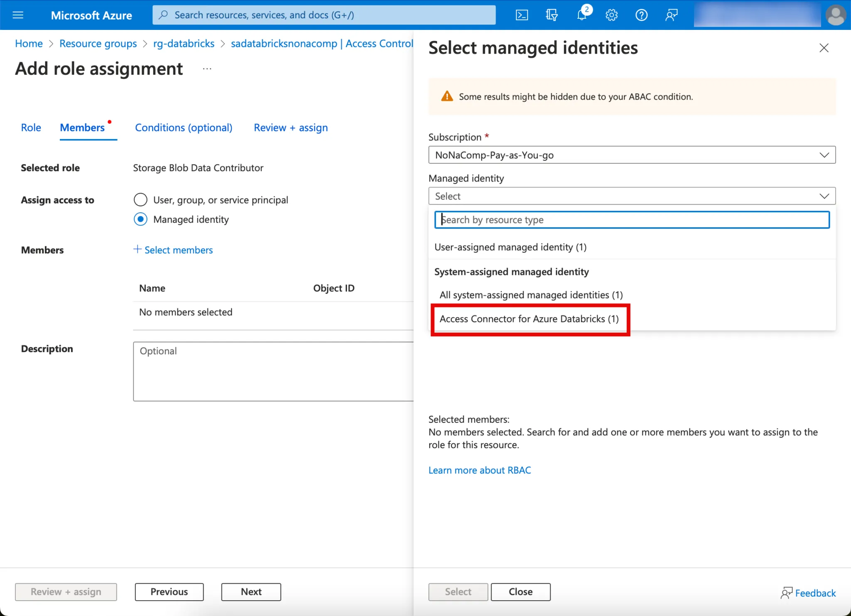This screenshot has width=851, height=616.
Task: Open the account avatar menu
Action: 836,15
